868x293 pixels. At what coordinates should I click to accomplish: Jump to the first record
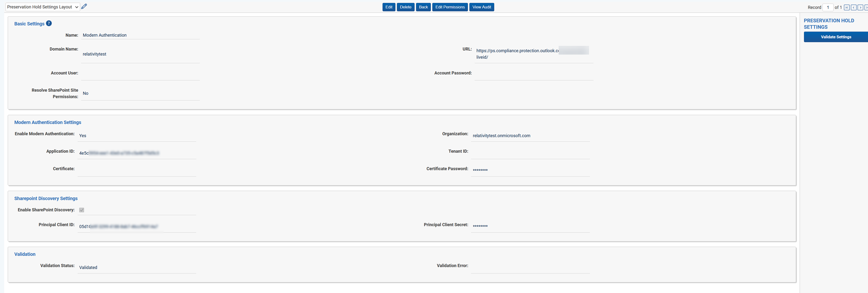(x=847, y=8)
